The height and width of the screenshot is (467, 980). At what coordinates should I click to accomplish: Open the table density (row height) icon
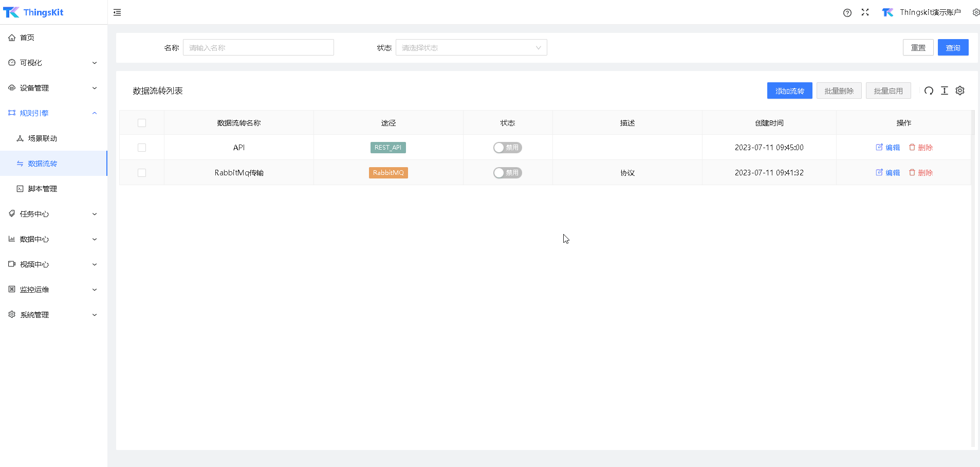pyautogui.click(x=945, y=91)
